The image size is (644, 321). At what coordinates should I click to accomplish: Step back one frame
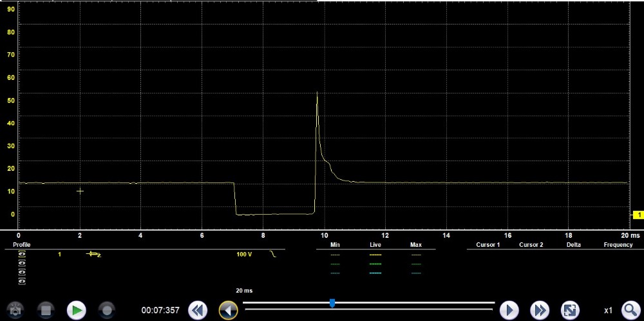coord(228,310)
